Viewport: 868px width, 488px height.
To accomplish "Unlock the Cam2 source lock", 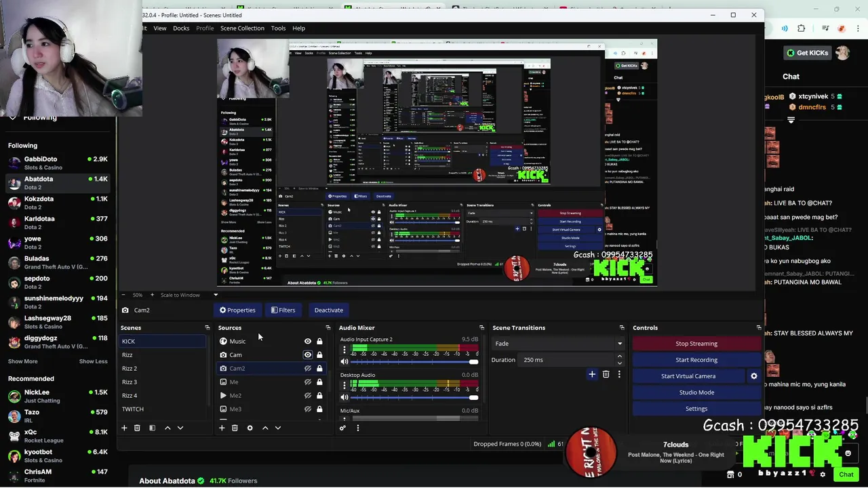I will point(319,368).
